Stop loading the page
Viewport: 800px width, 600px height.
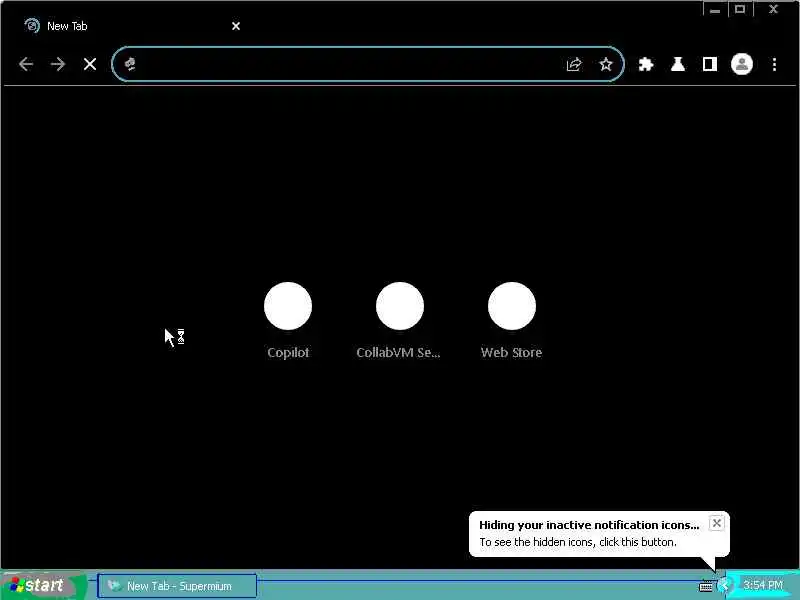(90, 64)
